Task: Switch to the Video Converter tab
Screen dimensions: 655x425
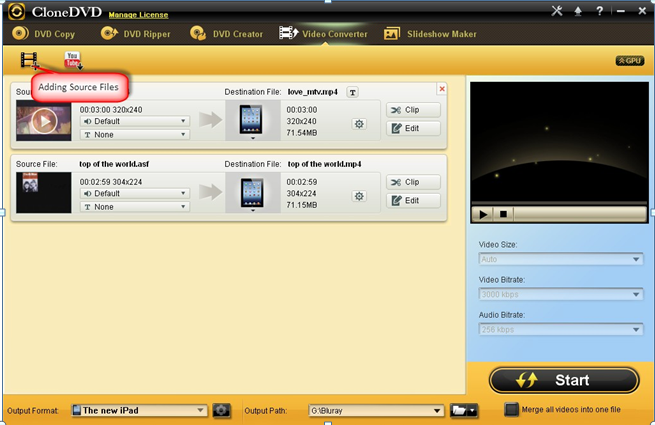Action: (323, 33)
